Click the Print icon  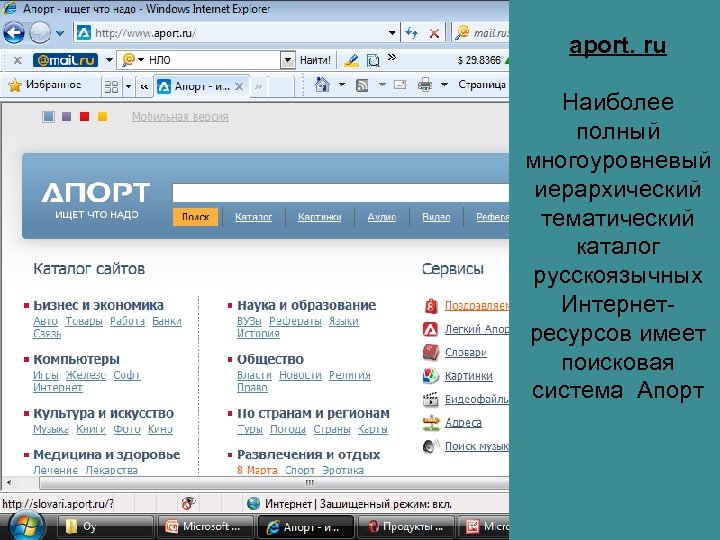pos(425,84)
